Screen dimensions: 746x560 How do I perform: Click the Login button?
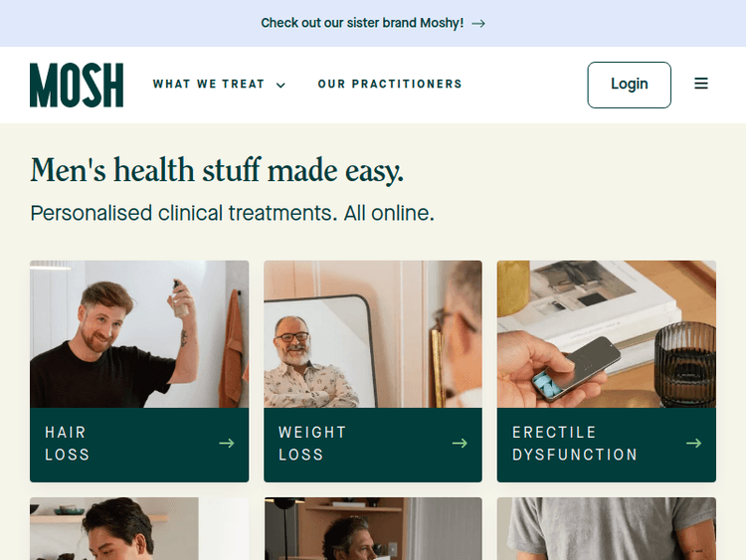point(629,85)
